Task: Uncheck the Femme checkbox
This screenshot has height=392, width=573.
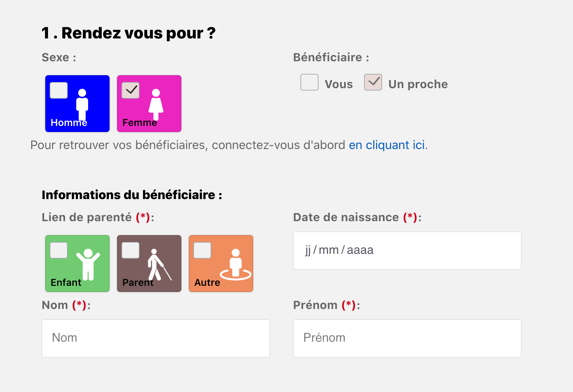Action: point(131,91)
